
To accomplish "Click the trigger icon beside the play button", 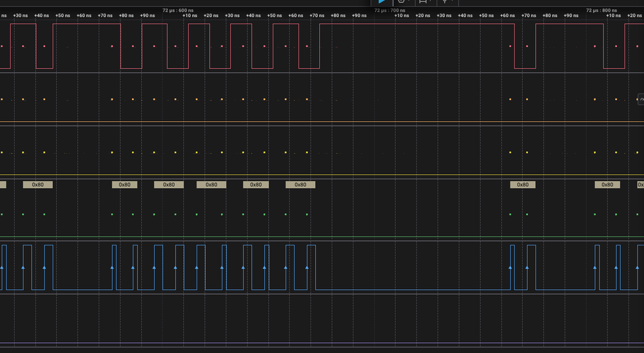I will coord(402,2).
